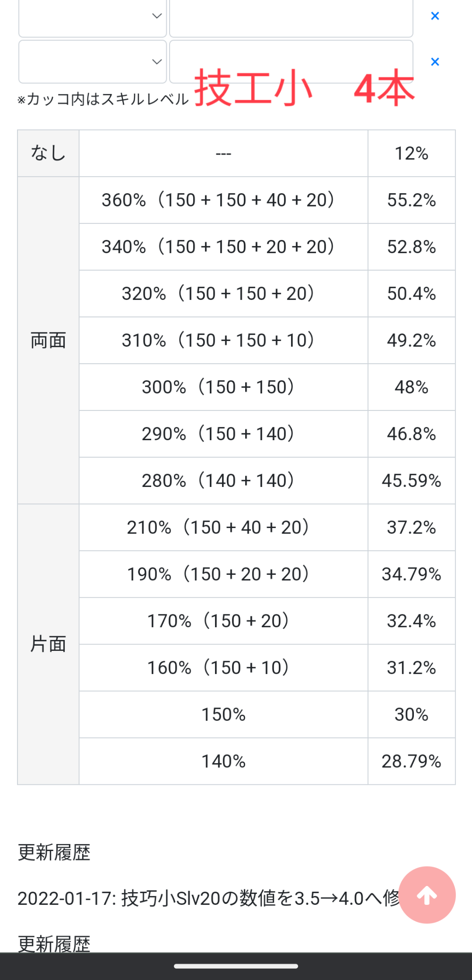This screenshot has height=980, width=472.
Task: Select the 300% (150 + 150) cell
Action: pos(223,387)
